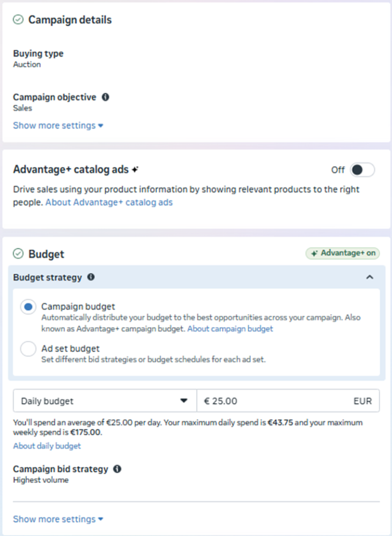
Task: Follow the About daily budget link
Action: coord(47,446)
